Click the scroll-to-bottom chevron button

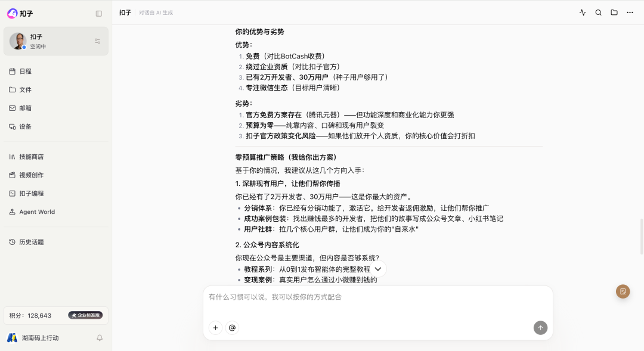point(378,269)
